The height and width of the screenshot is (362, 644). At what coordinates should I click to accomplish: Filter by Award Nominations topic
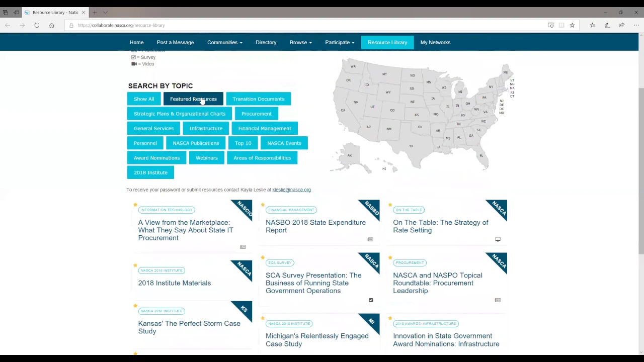click(156, 158)
